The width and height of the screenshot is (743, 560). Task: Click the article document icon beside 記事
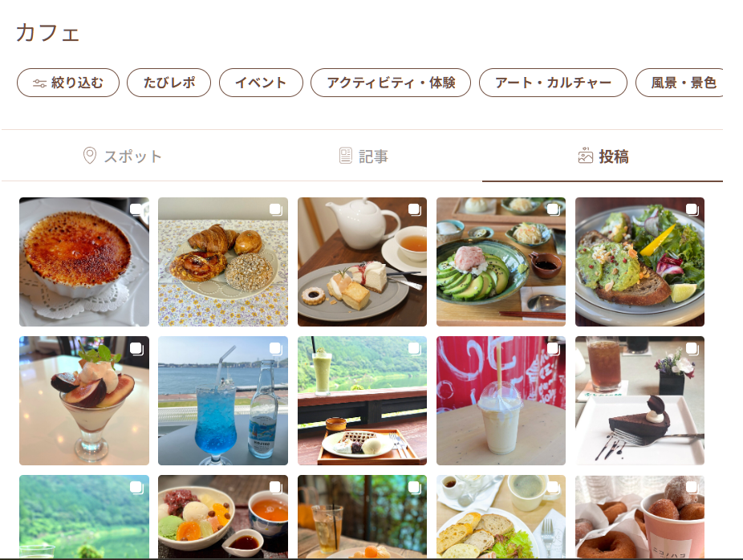pyautogui.click(x=346, y=156)
